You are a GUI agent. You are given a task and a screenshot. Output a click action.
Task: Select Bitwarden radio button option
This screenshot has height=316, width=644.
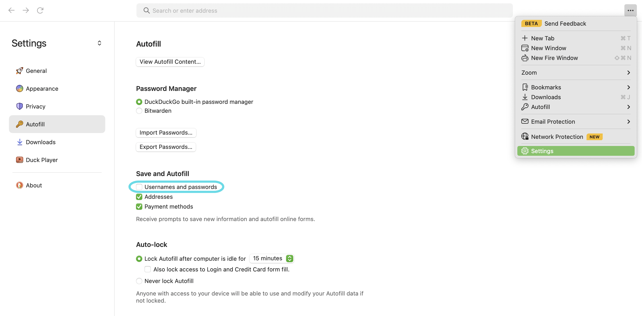click(139, 110)
